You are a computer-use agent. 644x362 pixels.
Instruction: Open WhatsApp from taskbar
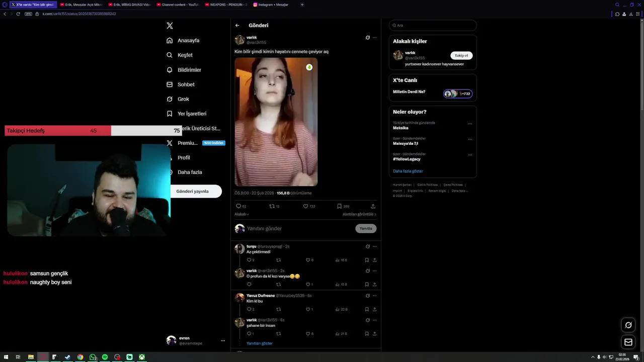pyautogui.click(x=93, y=357)
